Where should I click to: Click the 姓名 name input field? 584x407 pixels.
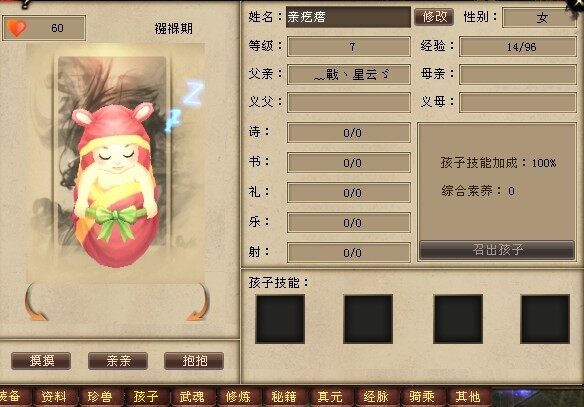(348, 17)
